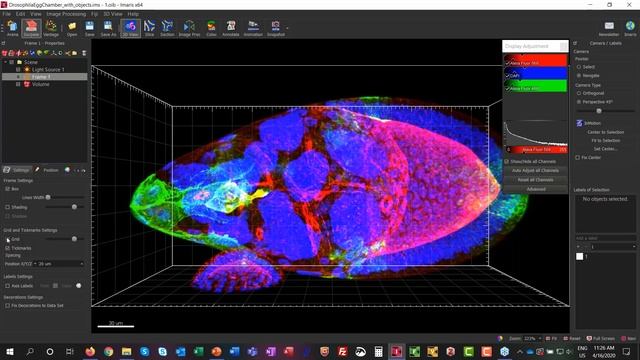Open the color wheel tab icon
Viewport: 640px width, 360px height.
(67, 170)
